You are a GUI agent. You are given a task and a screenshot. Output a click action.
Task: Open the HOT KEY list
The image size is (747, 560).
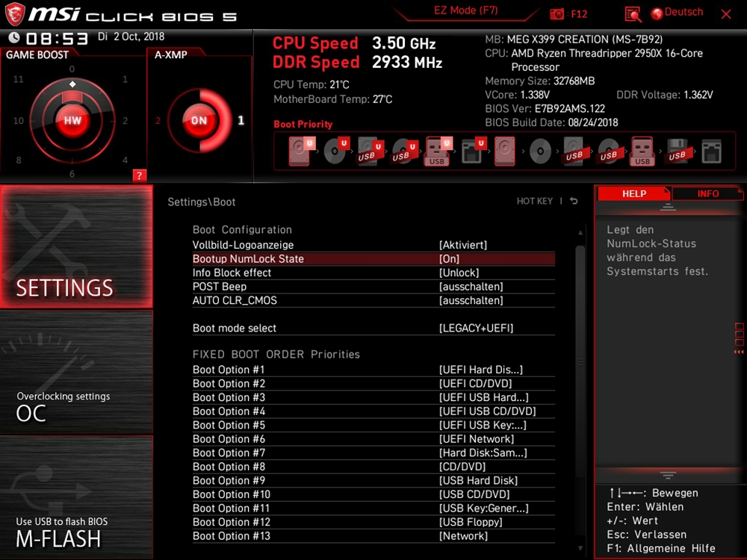[x=535, y=201]
